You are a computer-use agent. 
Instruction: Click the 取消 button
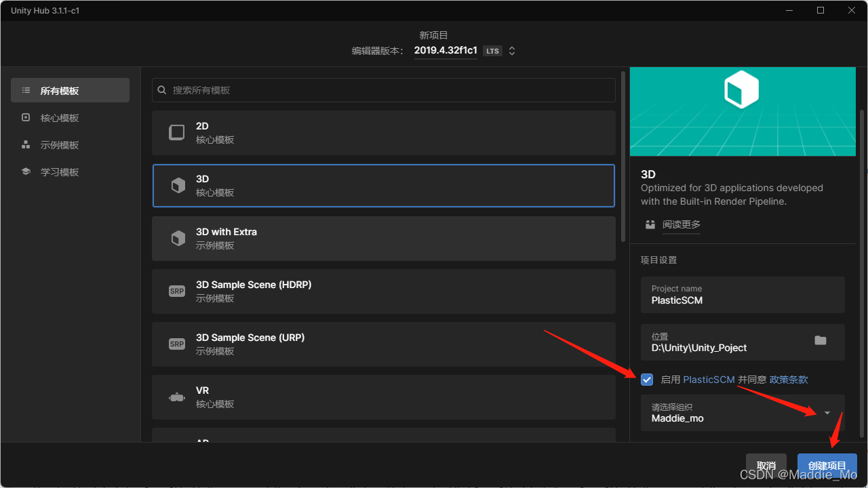766,466
